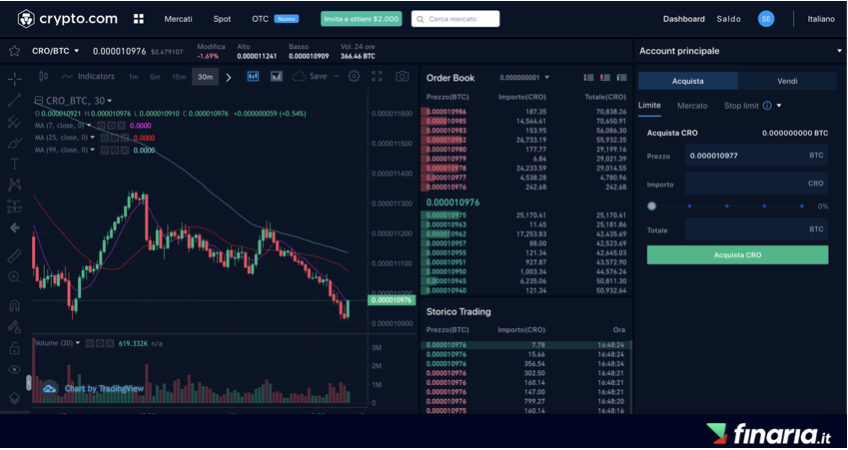This screenshot has height=450, width=848.
Task: Open the Spot menu
Action: [222, 19]
